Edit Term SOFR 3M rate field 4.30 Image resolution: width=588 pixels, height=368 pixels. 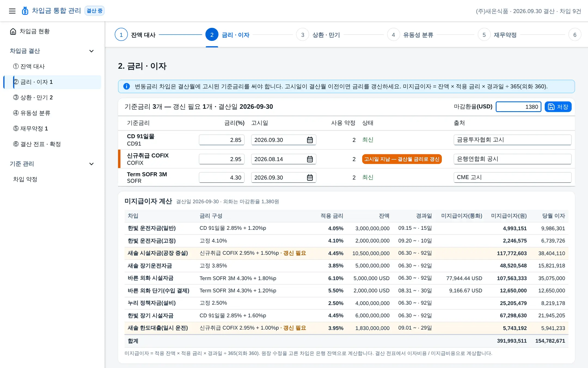[222, 177]
